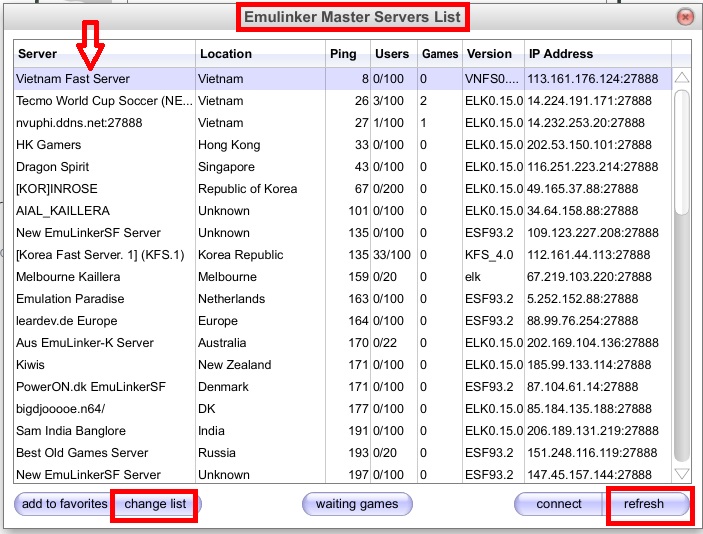Click the 3/100 users cell

(x=388, y=101)
